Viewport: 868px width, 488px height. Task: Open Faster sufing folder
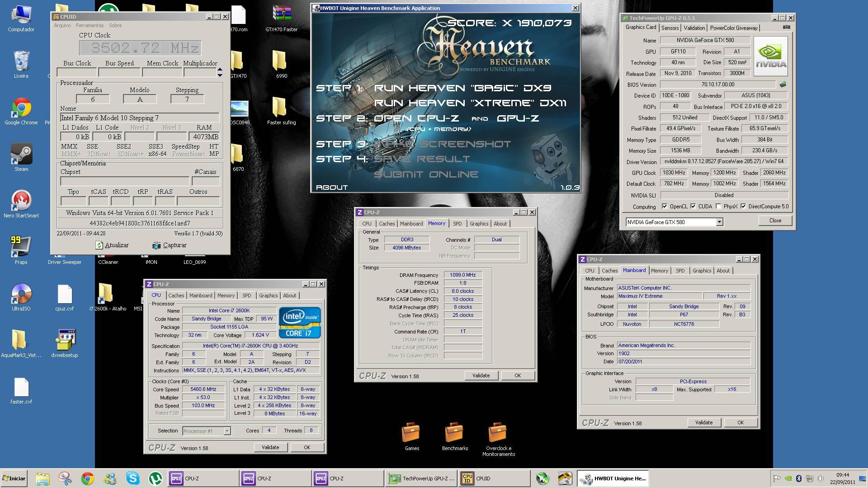[281, 111]
